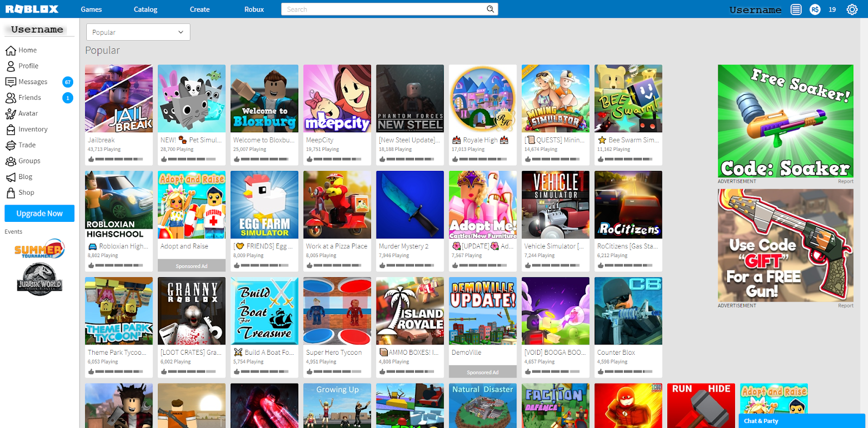This screenshot has height=428, width=868.
Task: Click the rating bar under Theme Park Tycoon
Action: click(x=119, y=372)
